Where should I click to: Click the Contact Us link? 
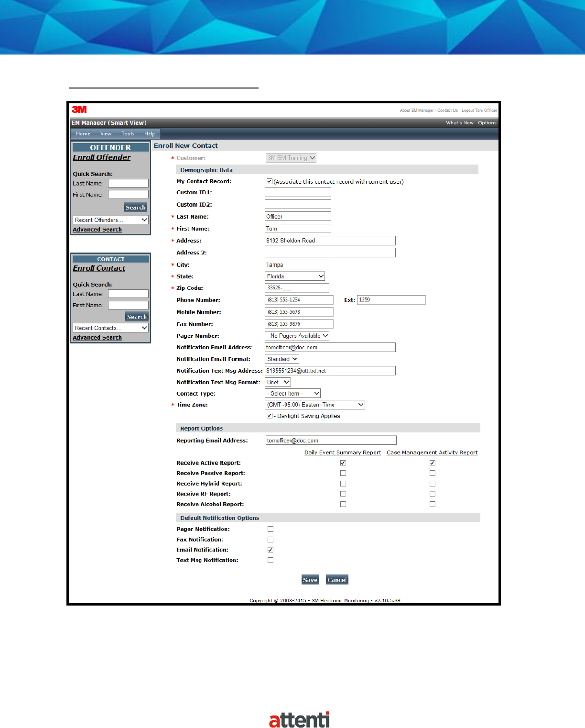(447, 110)
